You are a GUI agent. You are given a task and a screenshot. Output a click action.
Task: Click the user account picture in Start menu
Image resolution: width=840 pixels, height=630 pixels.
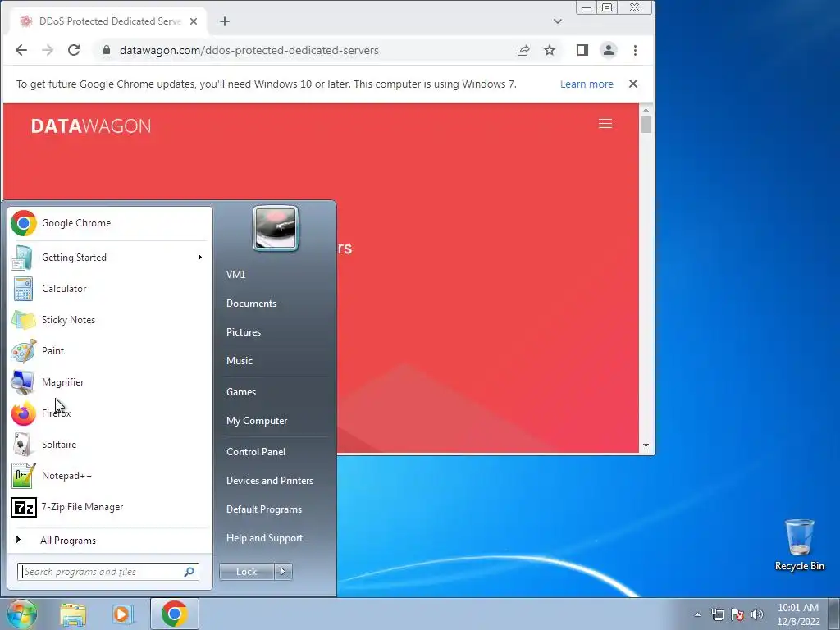click(x=276, y=228)
